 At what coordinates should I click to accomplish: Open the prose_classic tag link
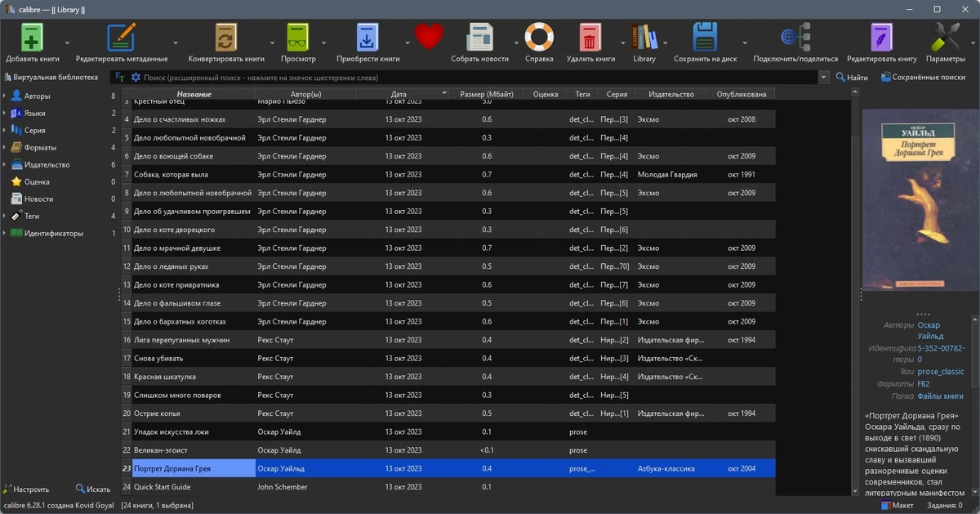(x=941, y=372)
